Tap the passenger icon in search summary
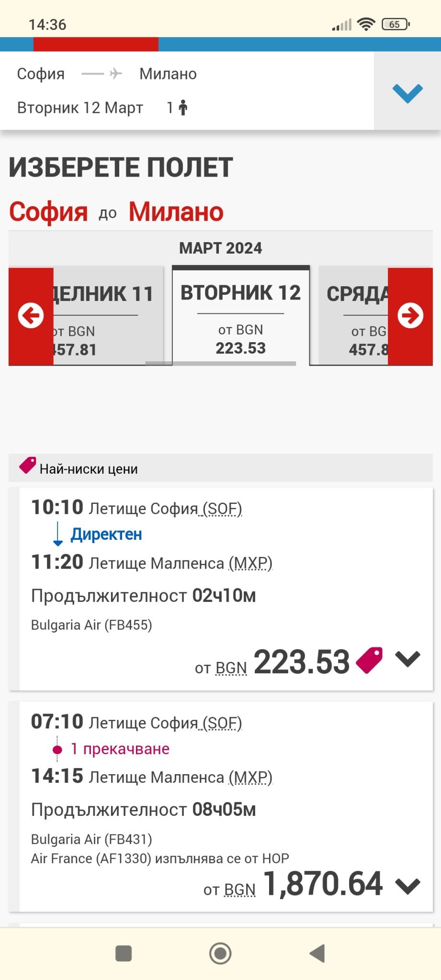 click(x=182, y=108)
